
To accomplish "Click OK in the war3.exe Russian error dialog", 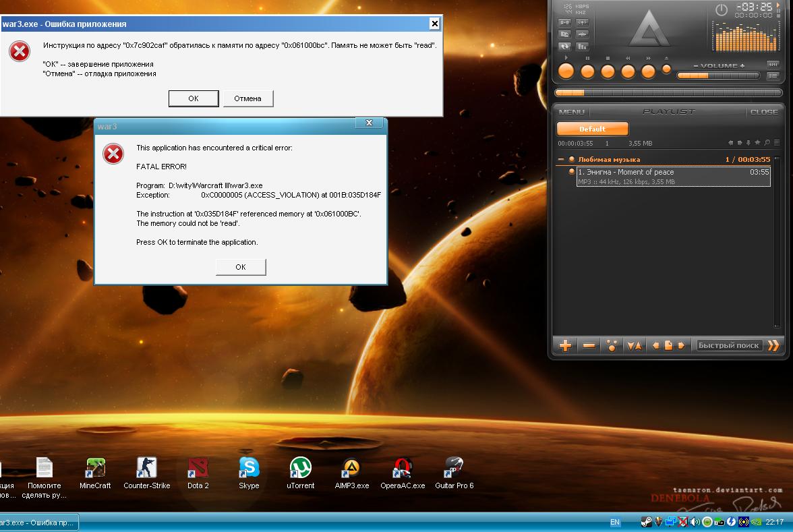I will click(193, 98).
